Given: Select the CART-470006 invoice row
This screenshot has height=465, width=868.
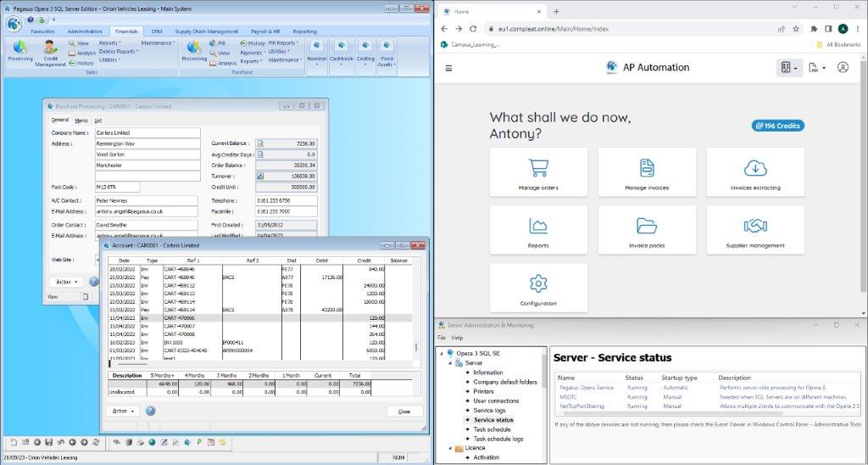Looking at the screenshot, I should pos(259,318).
